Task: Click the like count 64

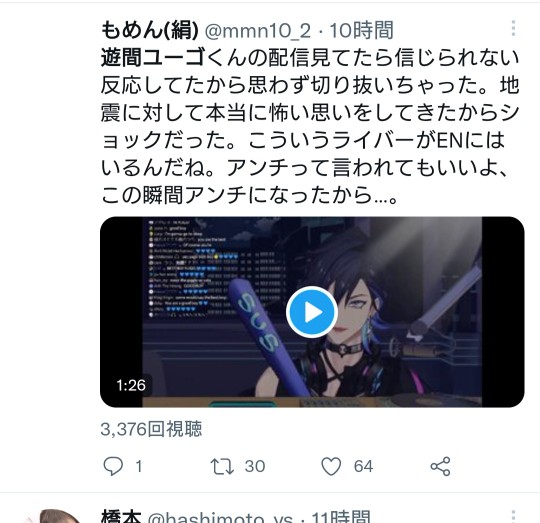Action: (x=363, y=467)
